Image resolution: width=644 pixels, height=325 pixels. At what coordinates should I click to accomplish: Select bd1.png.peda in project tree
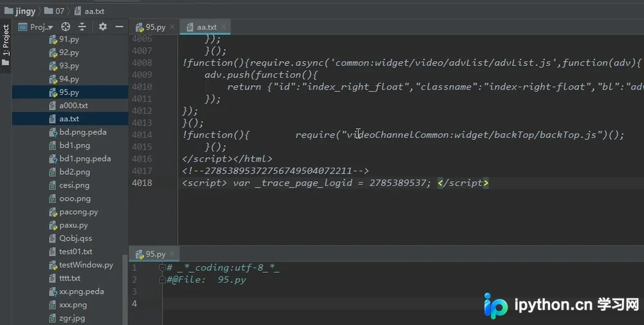pyautogui.click(x=84, y=159)
